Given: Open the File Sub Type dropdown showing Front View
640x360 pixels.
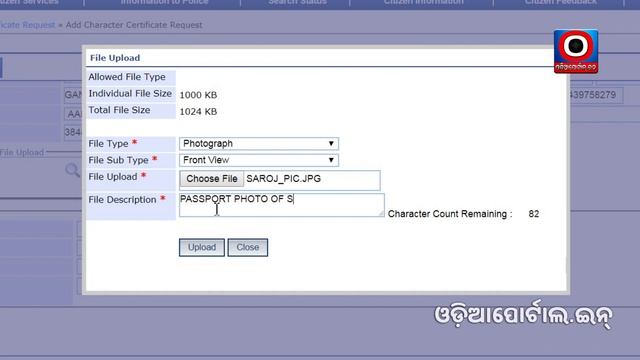Looking at the screenshot, I should coord(259,160).
